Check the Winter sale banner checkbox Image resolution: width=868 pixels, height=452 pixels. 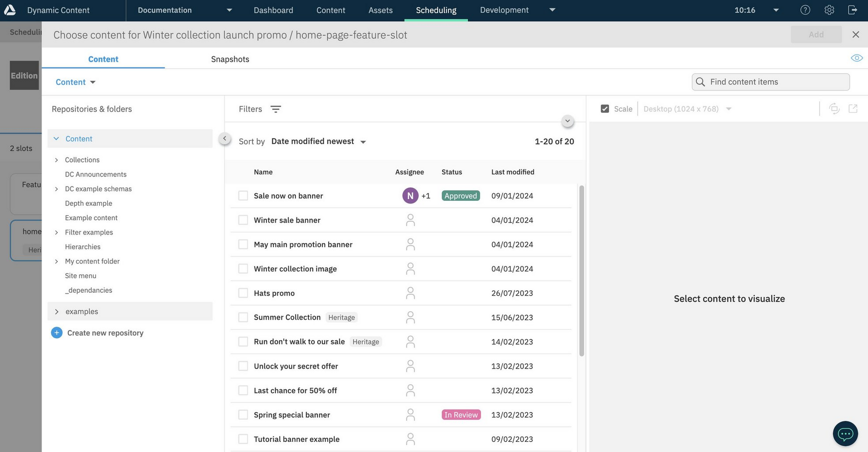[x=243, y=220]
